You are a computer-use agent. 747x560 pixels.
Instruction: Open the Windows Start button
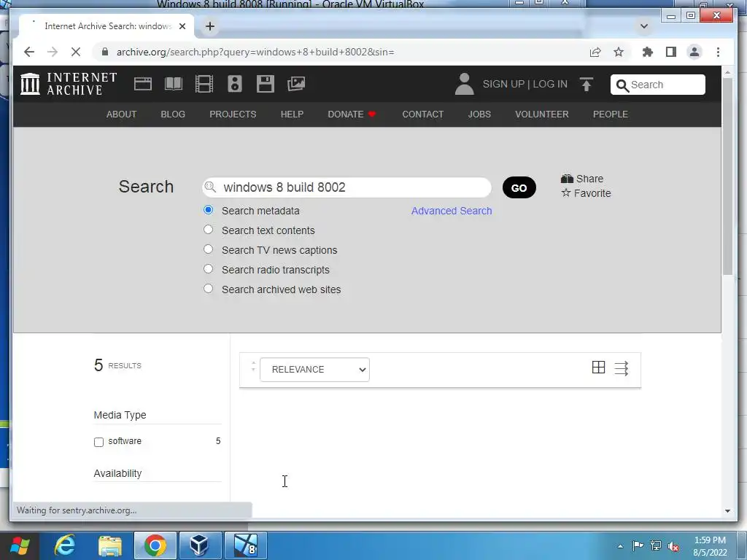click(20, 545)
